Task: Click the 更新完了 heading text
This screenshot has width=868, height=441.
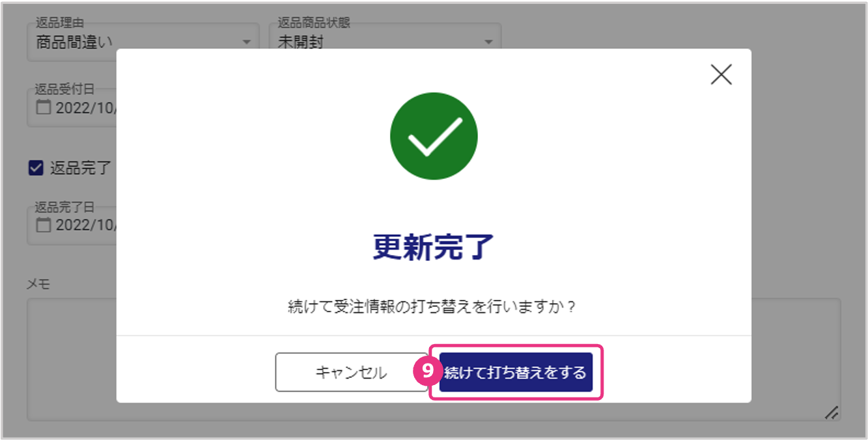Action: pyautogui.click(x=434, y=247)
